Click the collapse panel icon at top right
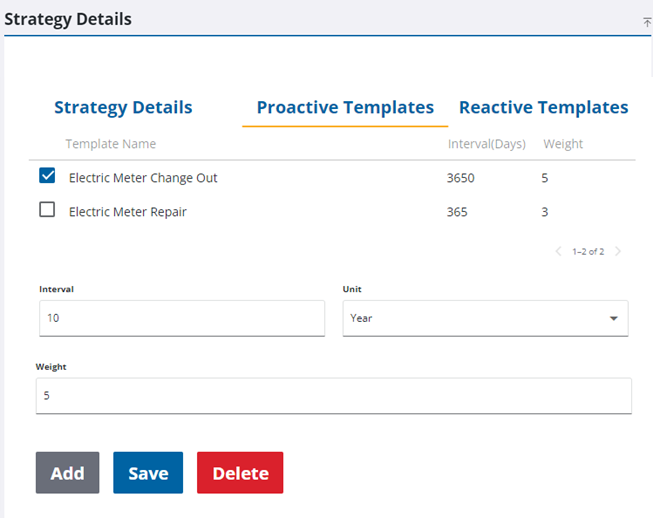 coord(646,21)
